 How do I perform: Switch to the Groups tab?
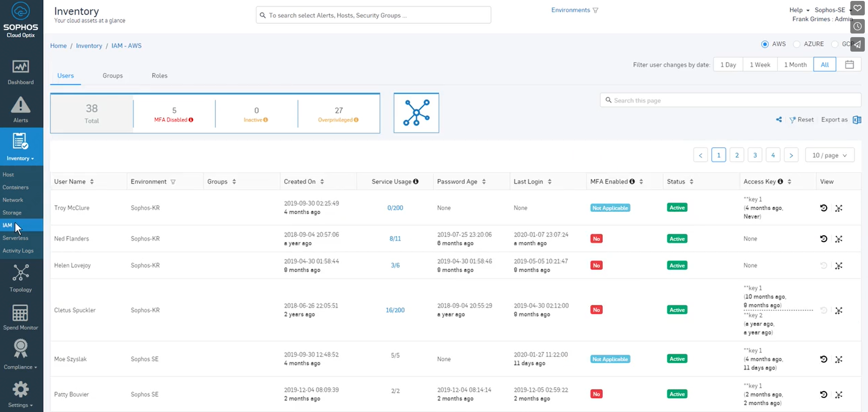(x=112, y=76)
